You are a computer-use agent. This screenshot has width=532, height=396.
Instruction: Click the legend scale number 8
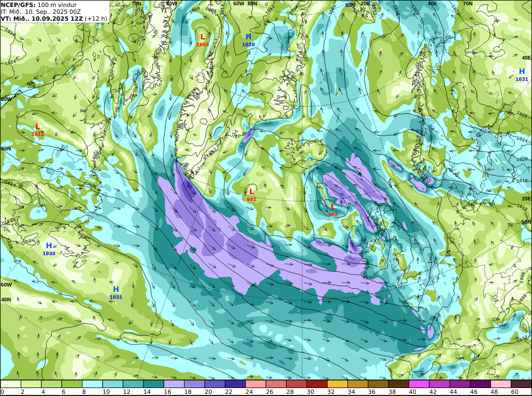[x=84, y=392]
